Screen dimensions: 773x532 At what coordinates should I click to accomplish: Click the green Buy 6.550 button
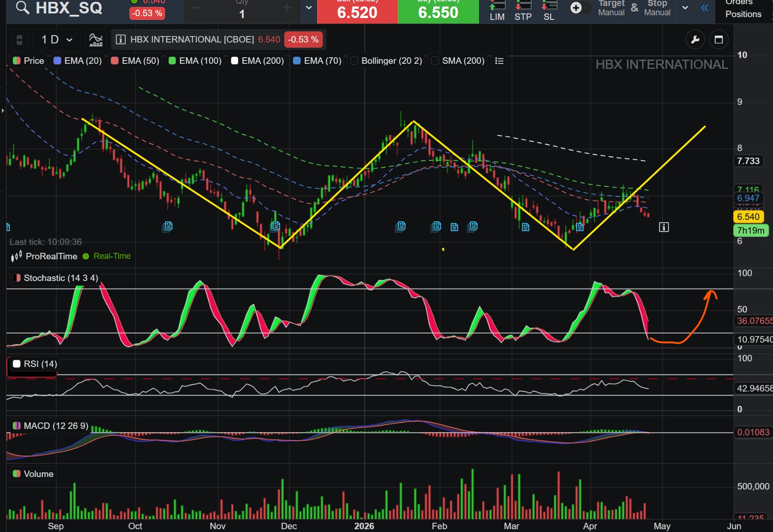(x=438, y=12)
